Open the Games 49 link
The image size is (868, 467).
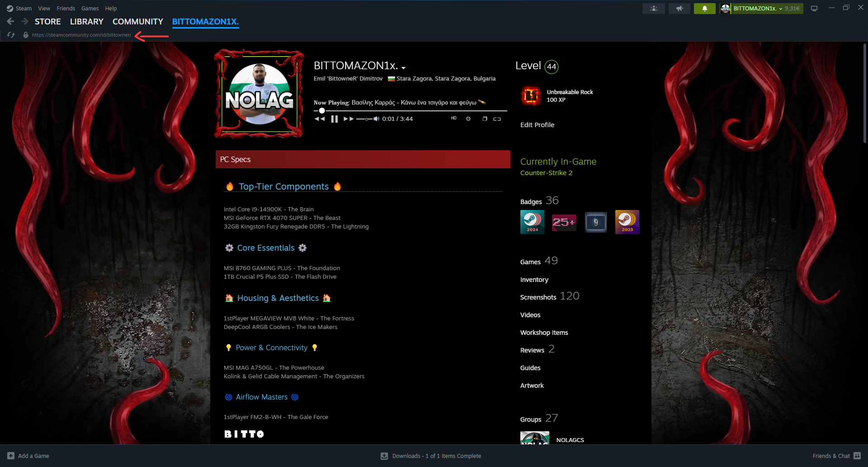539,261
